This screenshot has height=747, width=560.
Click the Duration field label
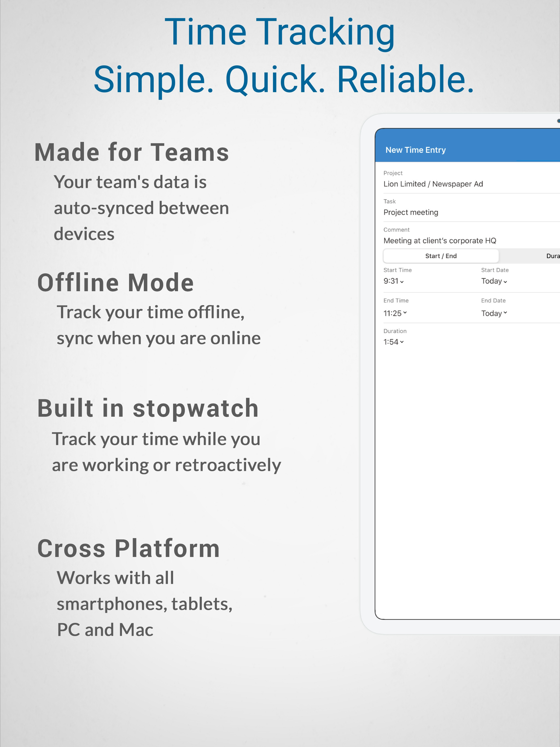[x=395, y=331]
